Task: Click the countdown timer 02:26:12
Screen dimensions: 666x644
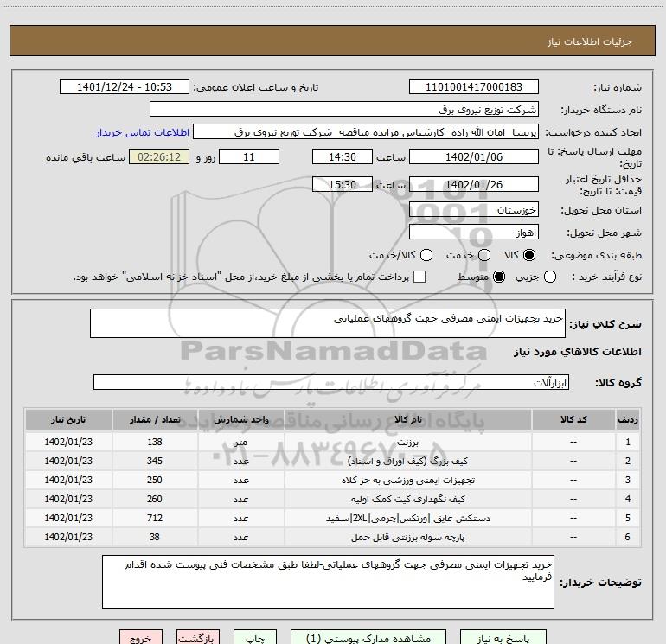Action: click(159, 156)
